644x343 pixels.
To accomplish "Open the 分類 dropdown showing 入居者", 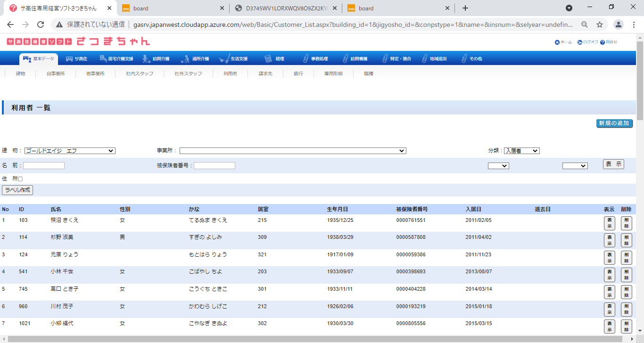I will tap(521, 151).
